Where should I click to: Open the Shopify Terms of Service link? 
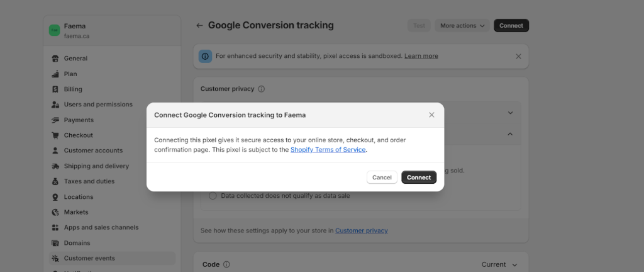pos(328,150)
